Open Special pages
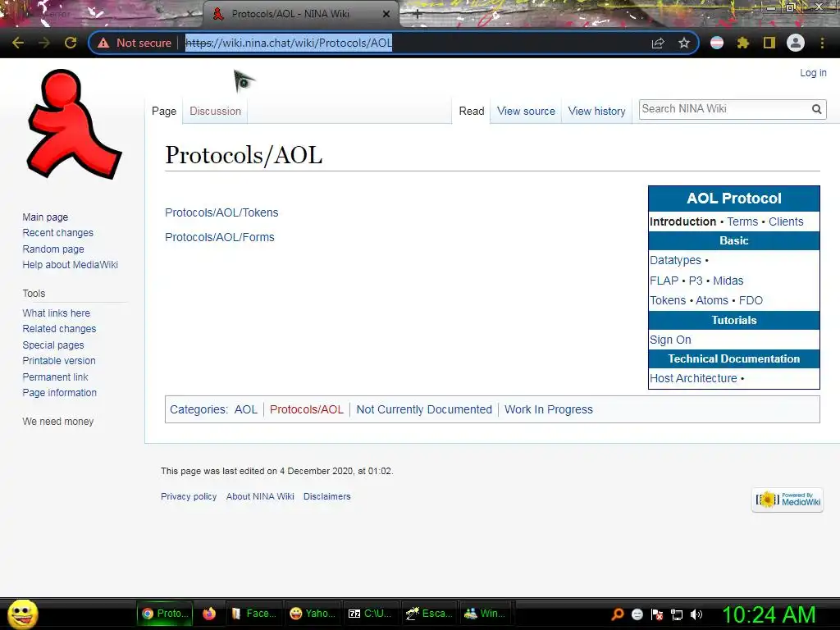This screenshot has width=840, height=630. click(x=53, y=345)
